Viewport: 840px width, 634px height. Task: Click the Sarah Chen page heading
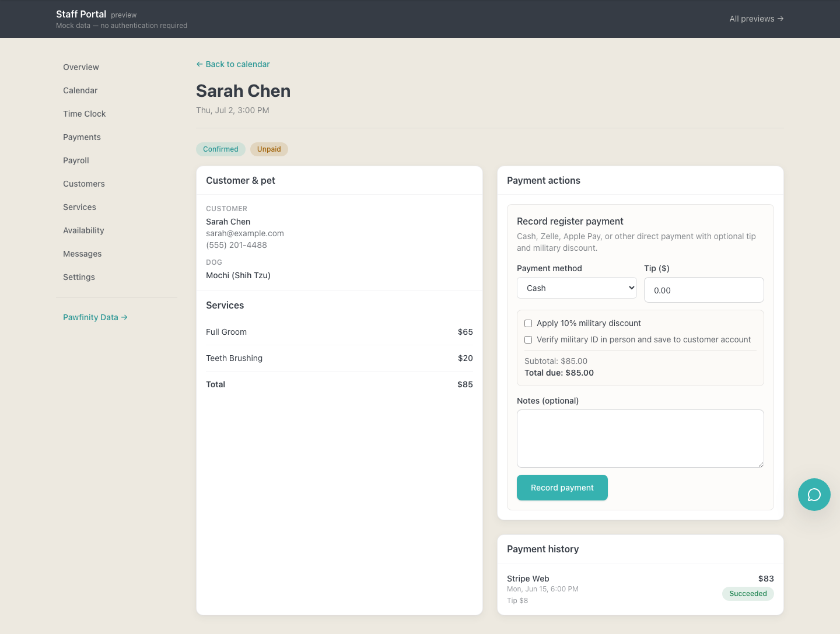pyautogui.click(x=243, y=91)
